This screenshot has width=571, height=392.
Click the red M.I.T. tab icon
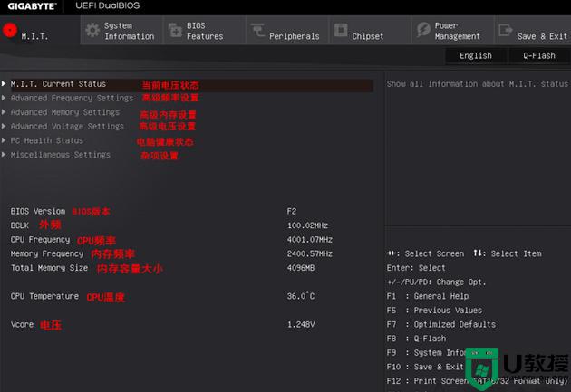10,30
